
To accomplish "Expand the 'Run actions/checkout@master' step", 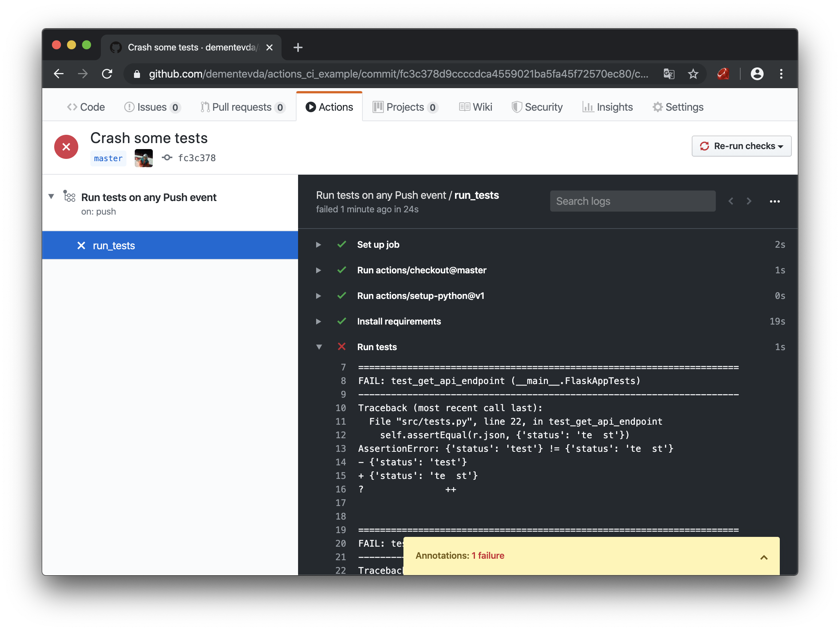I will click(319, 270).
